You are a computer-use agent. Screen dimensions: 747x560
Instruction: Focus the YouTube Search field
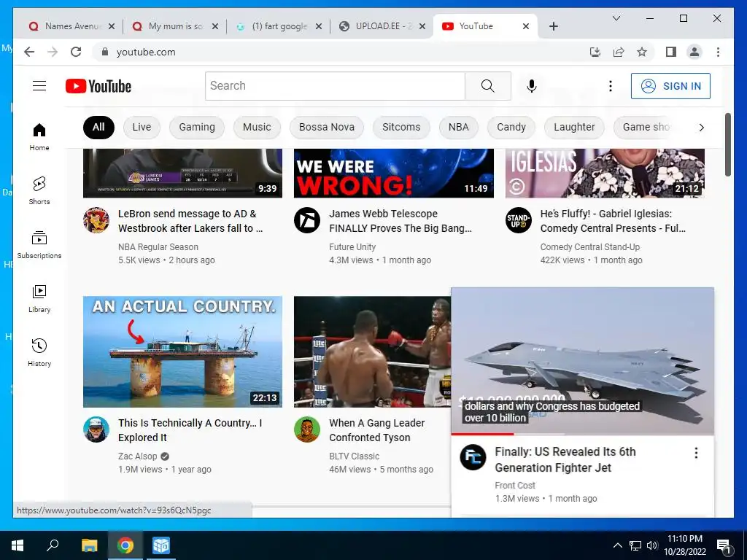click(x=335, y=86)
